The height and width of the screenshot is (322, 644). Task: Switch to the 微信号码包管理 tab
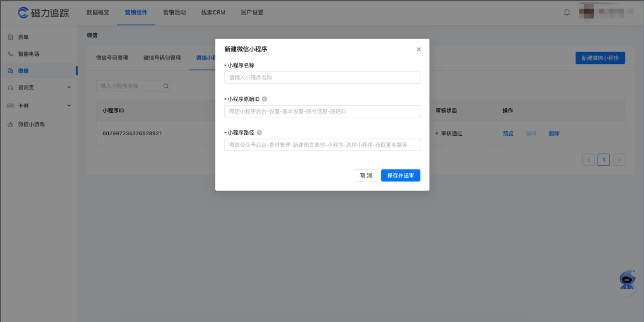click(161, 58)
